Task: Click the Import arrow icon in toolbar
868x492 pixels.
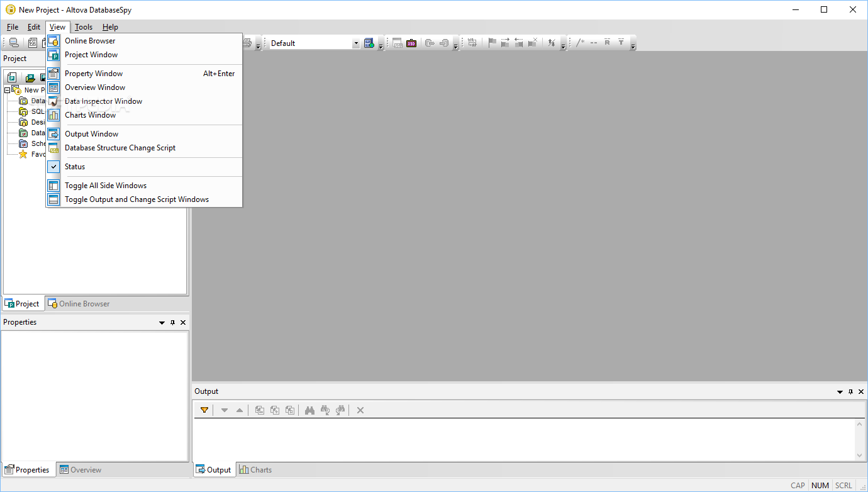Action: 444,43
